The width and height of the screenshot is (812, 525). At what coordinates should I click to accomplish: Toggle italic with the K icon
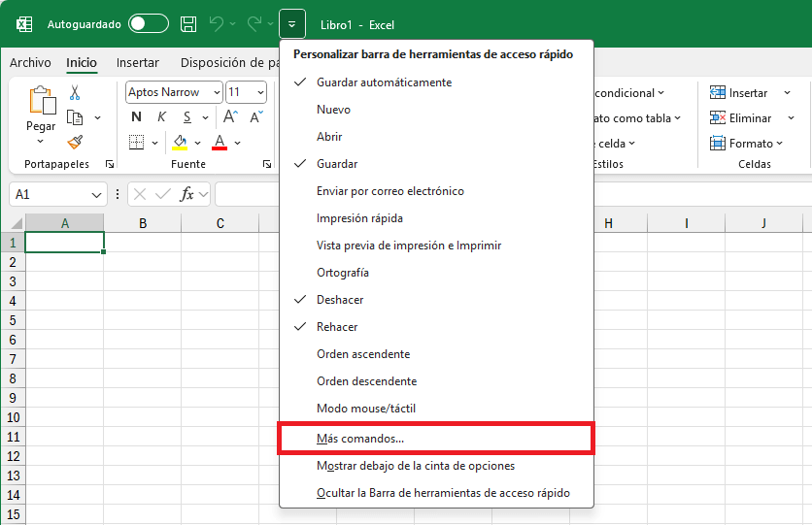coord(161,116)
